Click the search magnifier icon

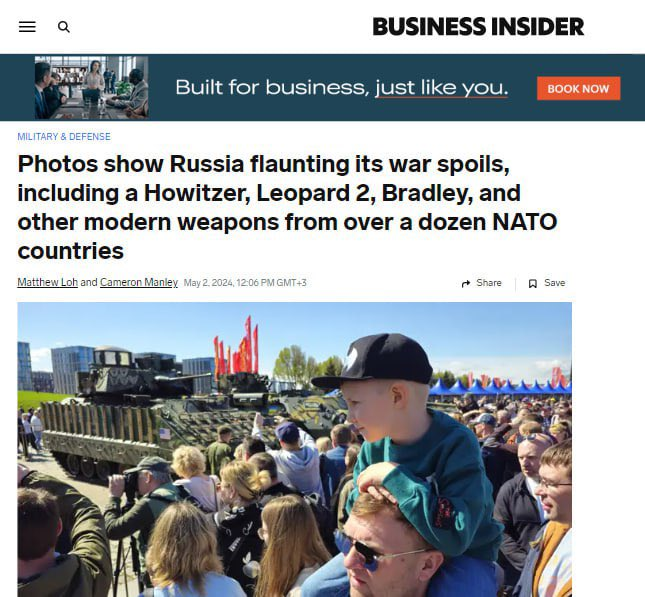point(63,27)
